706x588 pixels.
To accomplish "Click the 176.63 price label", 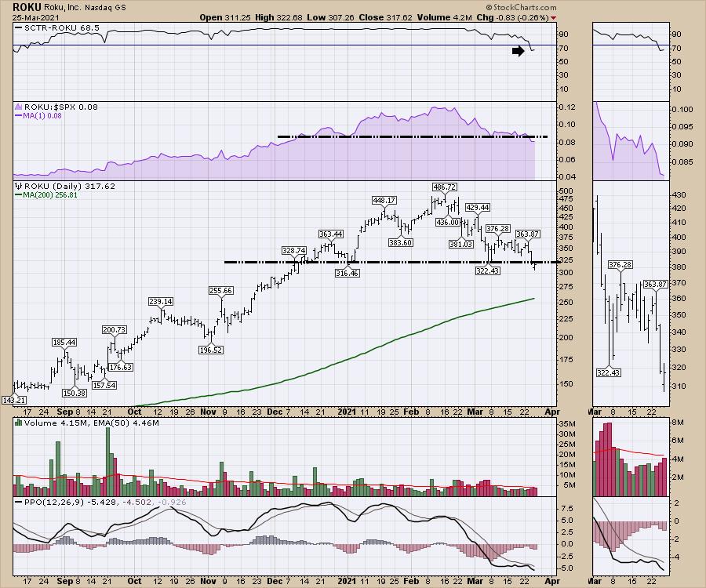I will click(121, 367).
